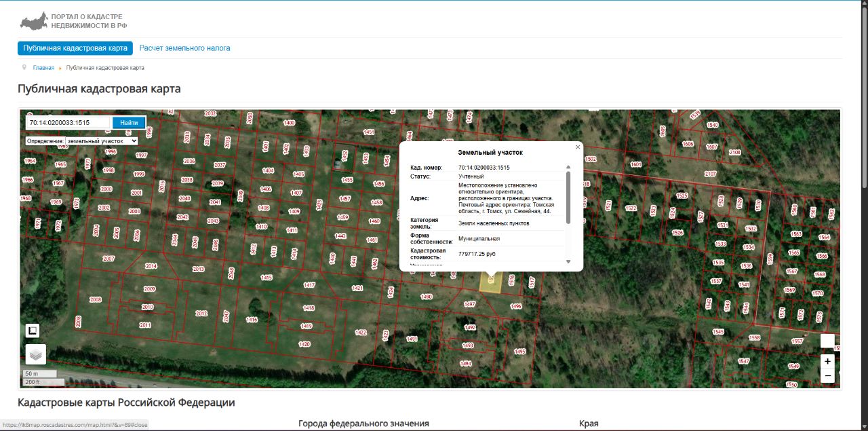Zoom in with the plus button
868x431 pixels.
(x=827, y=361)
